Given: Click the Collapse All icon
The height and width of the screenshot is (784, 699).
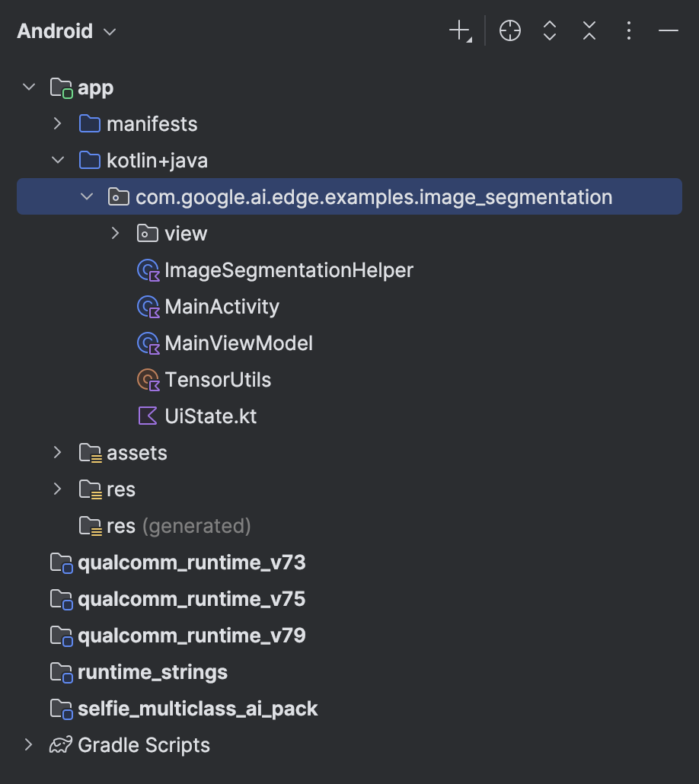Looking at the screenshot, I should pyautogui.click(x=589, y=31).
